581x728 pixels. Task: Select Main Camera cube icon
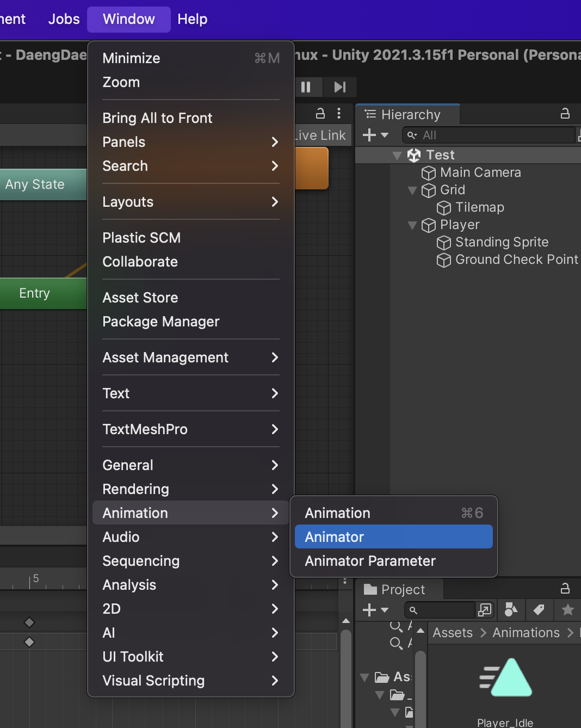429,173
